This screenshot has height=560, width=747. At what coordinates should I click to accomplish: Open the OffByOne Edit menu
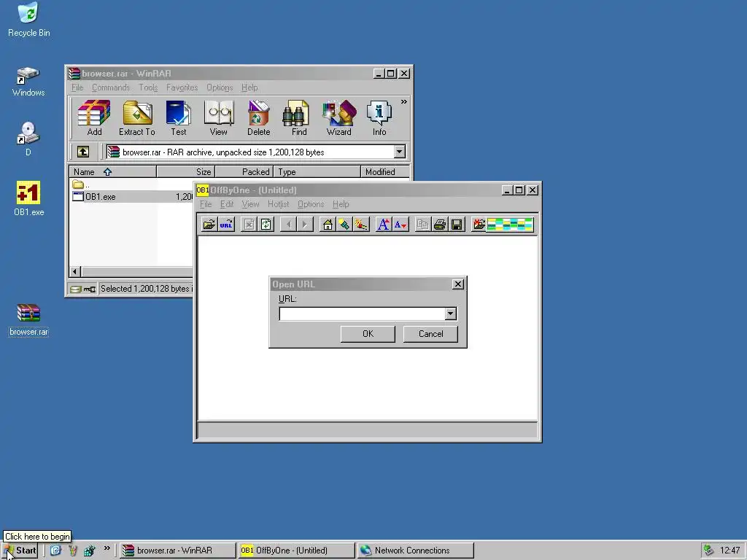pos(227,204)
